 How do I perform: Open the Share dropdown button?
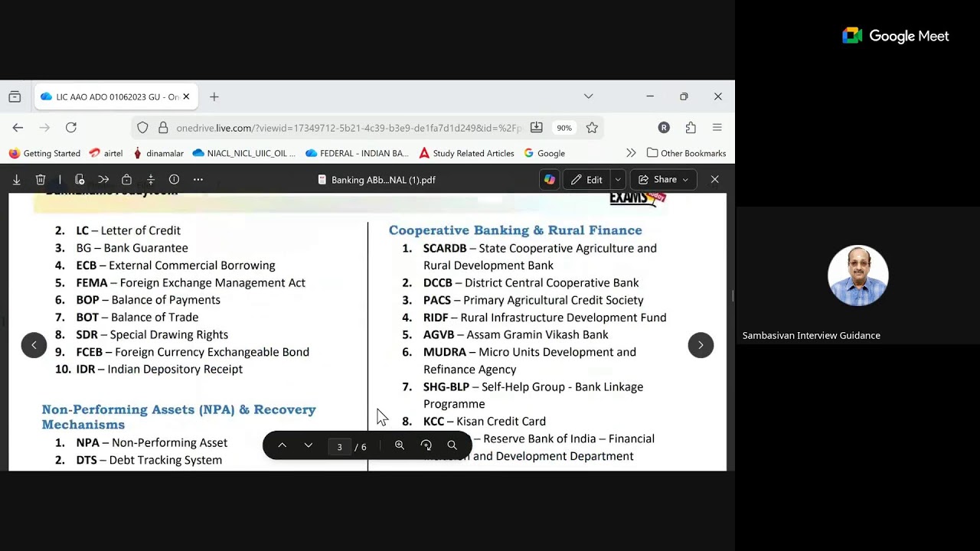(x=664, y=180)
